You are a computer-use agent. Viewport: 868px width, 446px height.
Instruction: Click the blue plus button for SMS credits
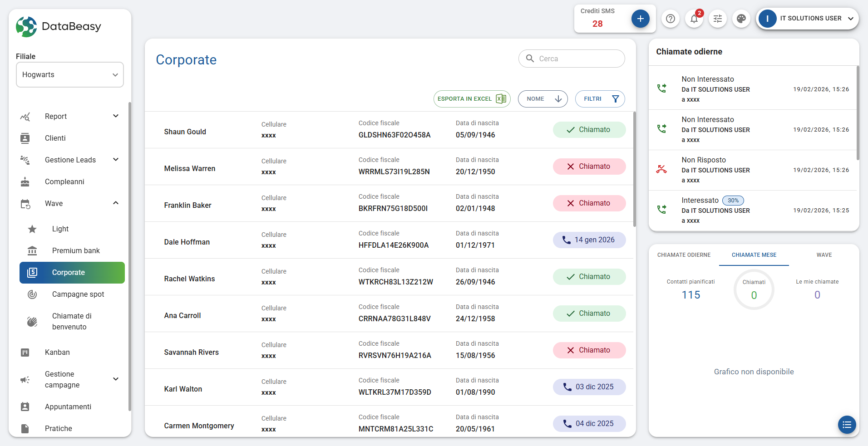(x=640, y=19)
